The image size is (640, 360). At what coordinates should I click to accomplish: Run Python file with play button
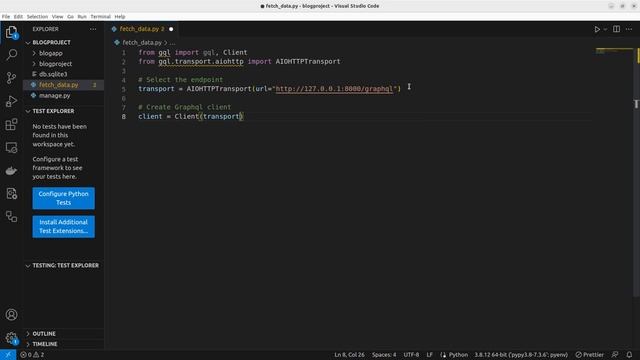point(597,29)
